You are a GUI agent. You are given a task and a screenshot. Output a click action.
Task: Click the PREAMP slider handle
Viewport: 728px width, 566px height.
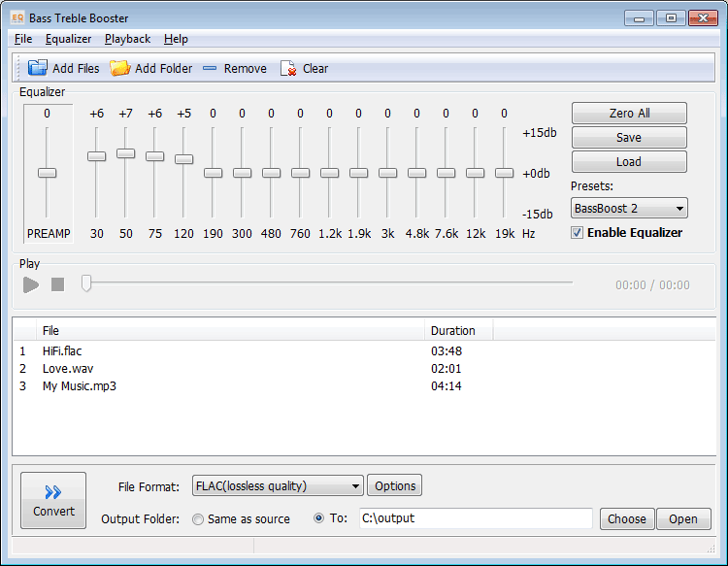pyautogui.click(x=47, y=173)
